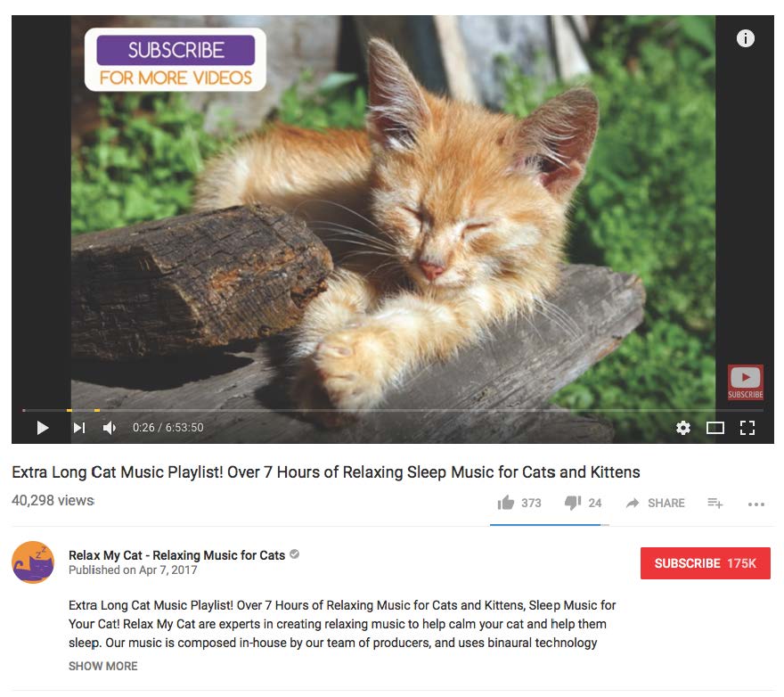Share the video
This screenshot has width=784, height=697.
click(x=655, y=503)
